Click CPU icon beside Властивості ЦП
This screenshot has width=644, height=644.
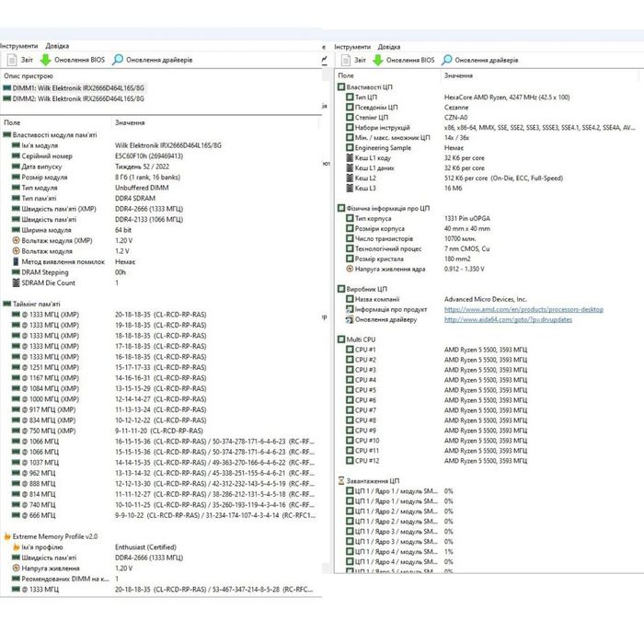click(341, 86)
